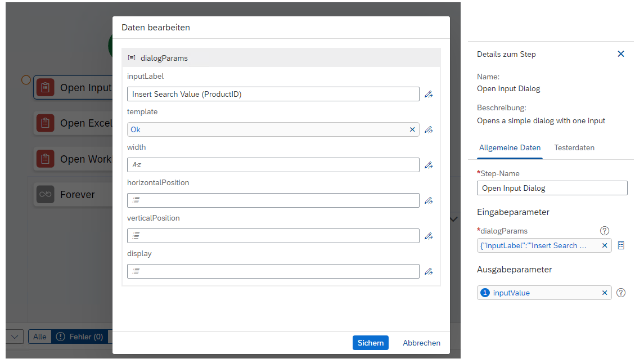This screenshot has height=363, width=644.
Task: Clear the dialogParams input value
Action: pyautogui.click(x=605, y=245)
